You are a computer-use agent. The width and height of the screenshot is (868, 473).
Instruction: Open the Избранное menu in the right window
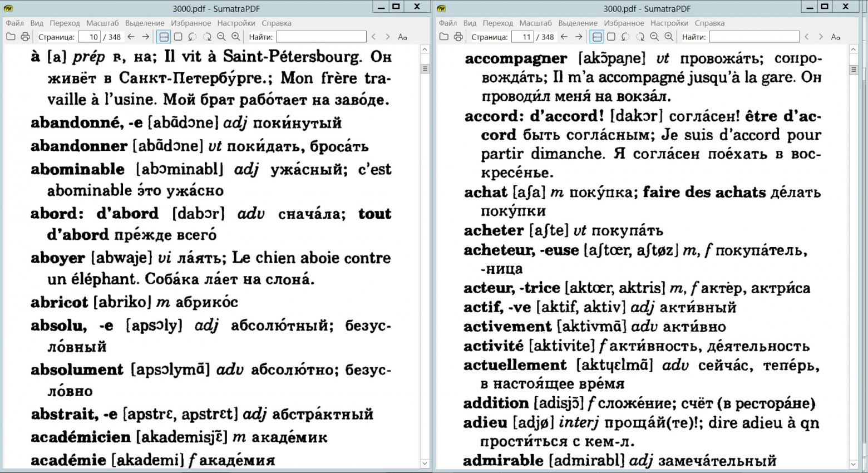pos(624,23)
